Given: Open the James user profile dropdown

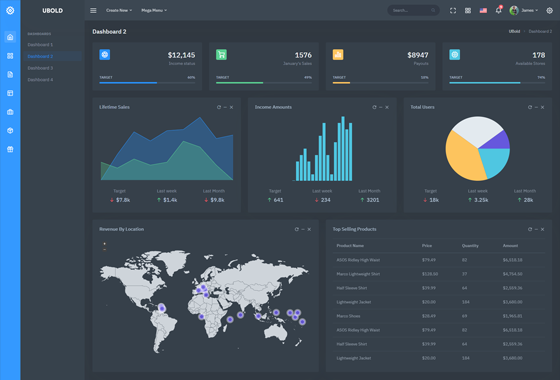Looking at the screenshot, I should [x=524, y=10].
